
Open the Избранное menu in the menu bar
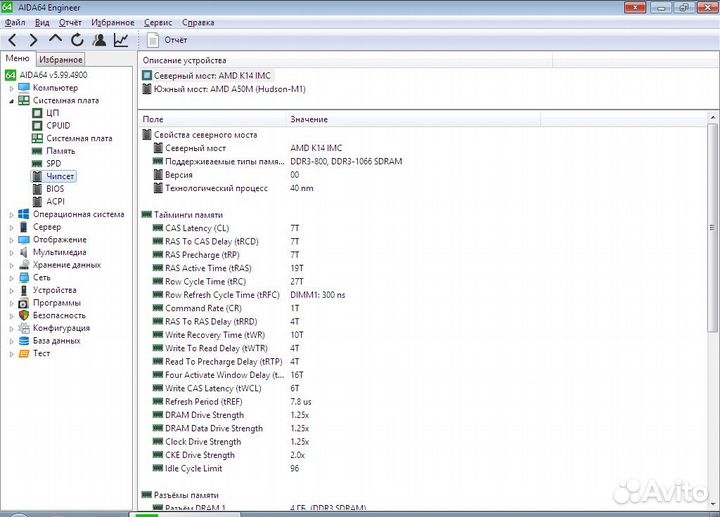[x=113, y=22]
